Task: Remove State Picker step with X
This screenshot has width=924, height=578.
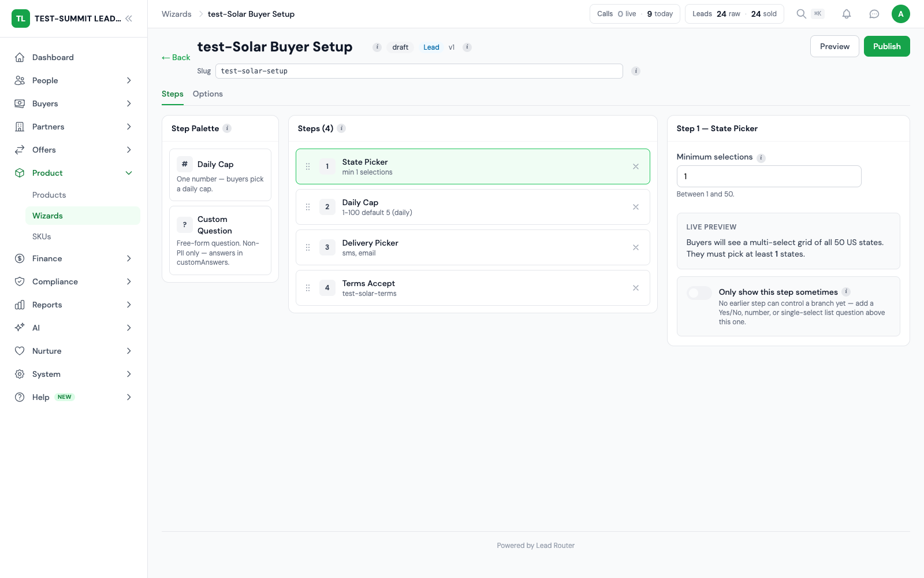Action: 636,166
